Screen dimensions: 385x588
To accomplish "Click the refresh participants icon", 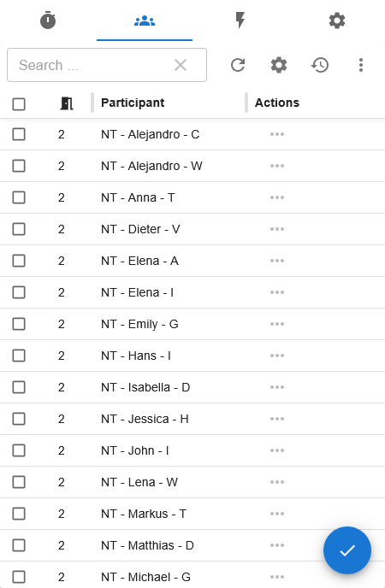I will coord(238,65).
